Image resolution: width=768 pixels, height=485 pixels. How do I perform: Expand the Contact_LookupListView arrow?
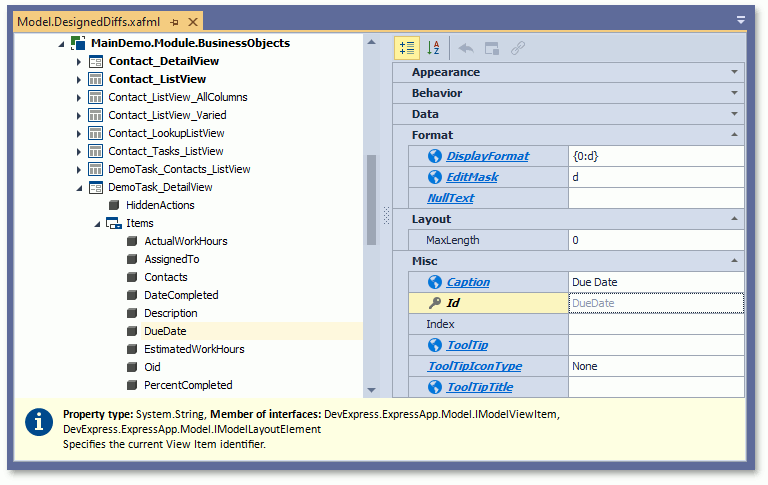click(78, 133)
